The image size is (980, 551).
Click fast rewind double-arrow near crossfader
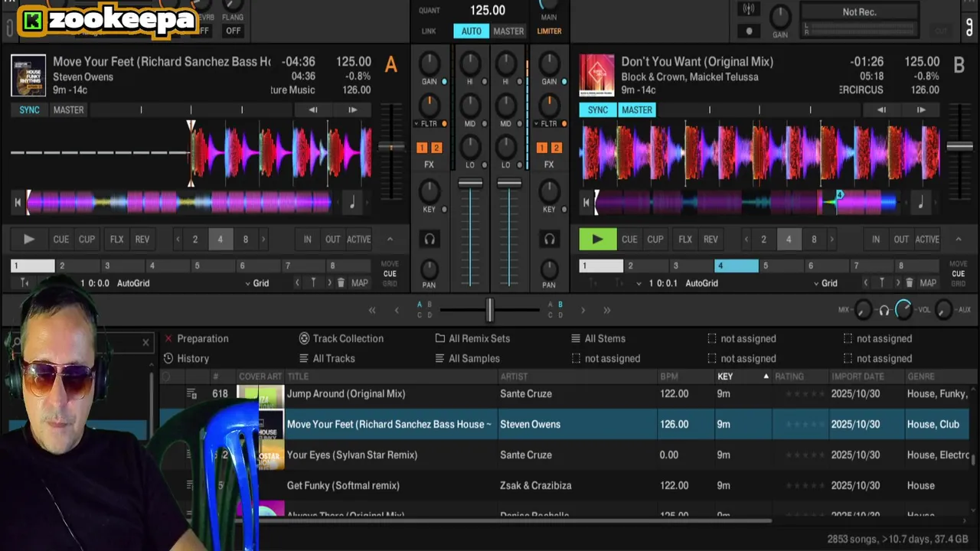(x=372, y=310)
